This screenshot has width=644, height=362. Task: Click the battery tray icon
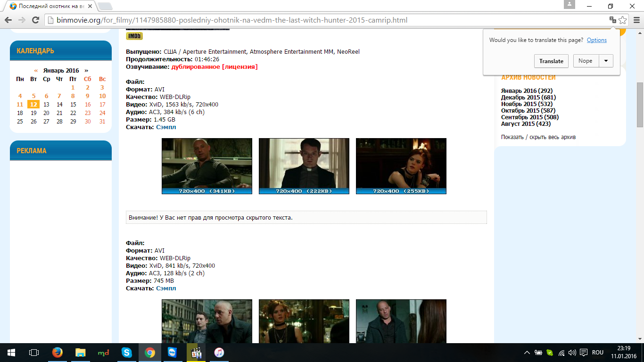[538, 353]
